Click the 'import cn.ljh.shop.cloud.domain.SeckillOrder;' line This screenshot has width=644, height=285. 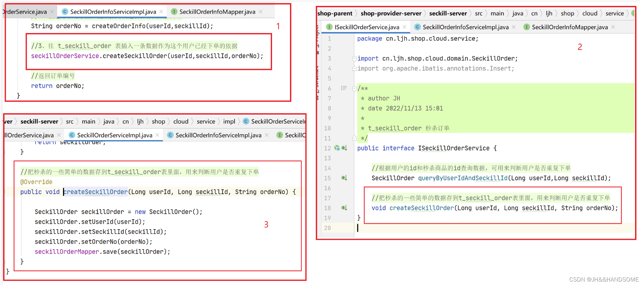(x=437, y=59)
